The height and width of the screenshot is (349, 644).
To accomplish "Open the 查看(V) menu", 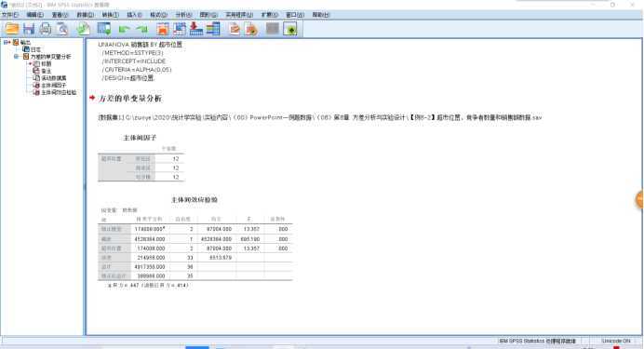I will tap(60, 15).
